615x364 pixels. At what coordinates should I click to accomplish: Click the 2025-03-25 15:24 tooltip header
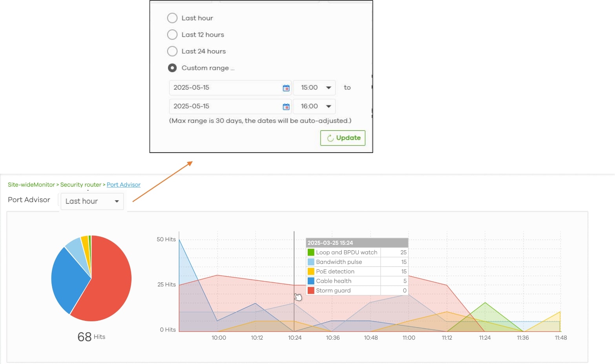tap(357, 243)
